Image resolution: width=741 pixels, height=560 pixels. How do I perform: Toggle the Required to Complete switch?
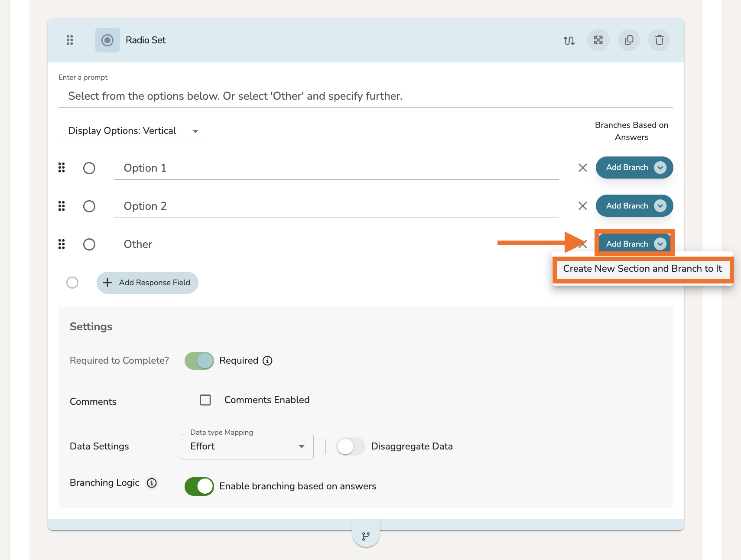point(199,361)
